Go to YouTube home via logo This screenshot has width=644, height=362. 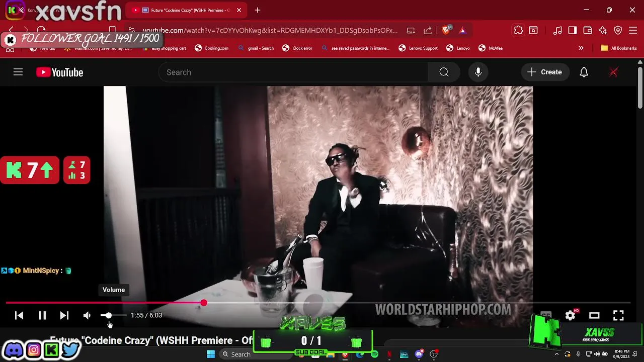tap(59, 72)
